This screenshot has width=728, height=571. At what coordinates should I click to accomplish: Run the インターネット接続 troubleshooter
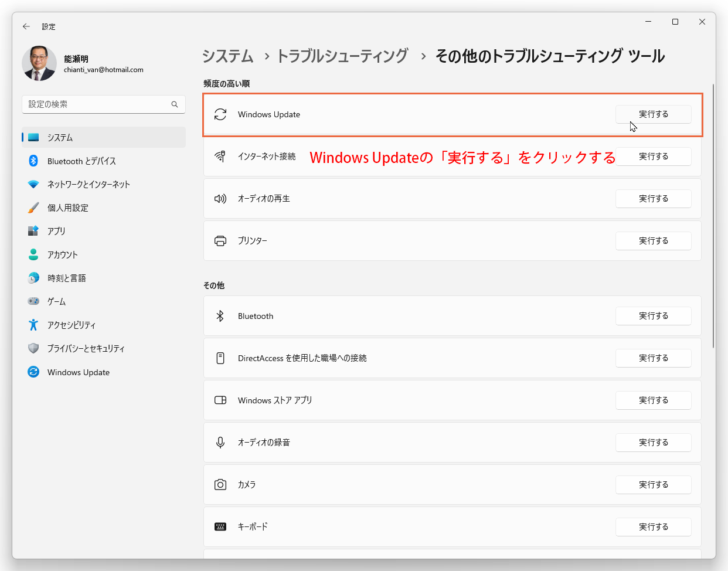654,157
